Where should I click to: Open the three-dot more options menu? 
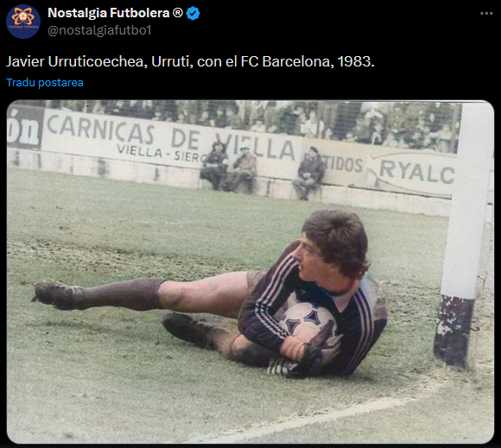coord(486,14)
